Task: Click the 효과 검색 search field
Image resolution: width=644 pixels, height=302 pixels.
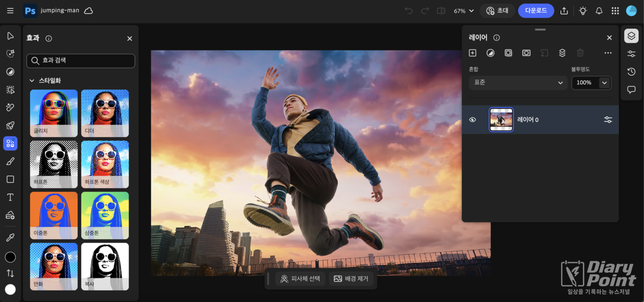Action: coord(80,61)
